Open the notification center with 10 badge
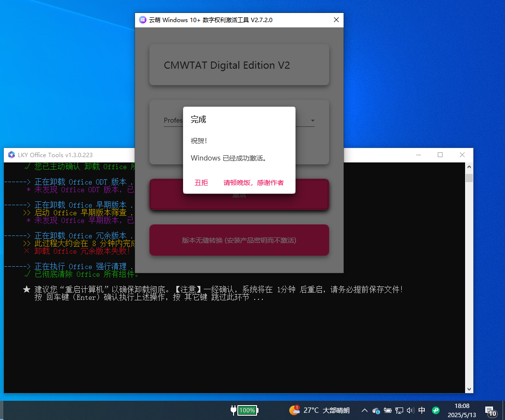Viewport: 505px width, 420px height. point(491,411)
